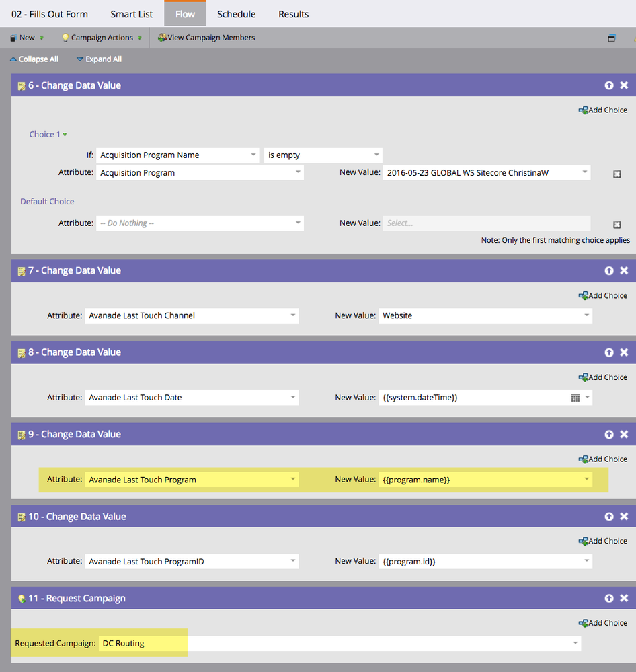The height and width of the screenshot is (672, 636).
Task: Remove Choice 1 using its delete icon
Action: tap(617, 174)
